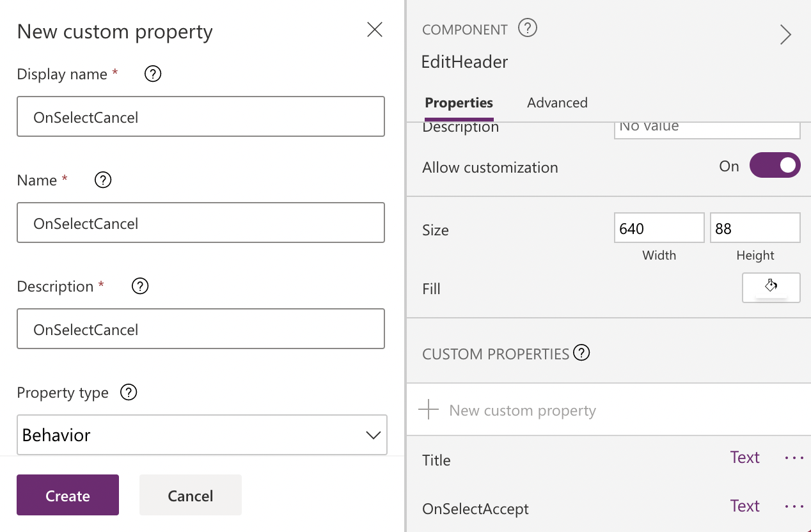Viewport: 811px width, 532px height.
Task: Click help icon beside Name label
Action: [x=103, y=180]
